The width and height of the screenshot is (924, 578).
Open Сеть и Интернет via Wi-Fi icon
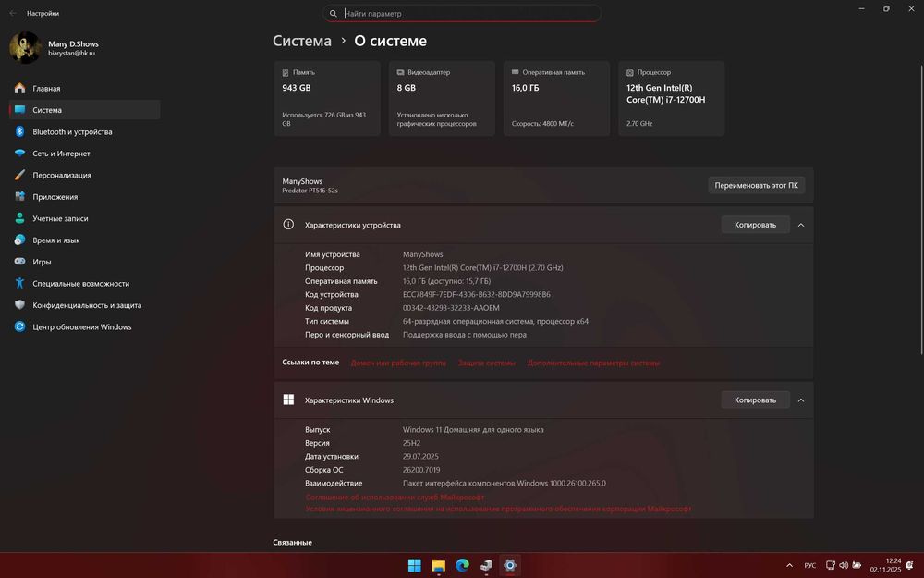(x=19, y=154)
